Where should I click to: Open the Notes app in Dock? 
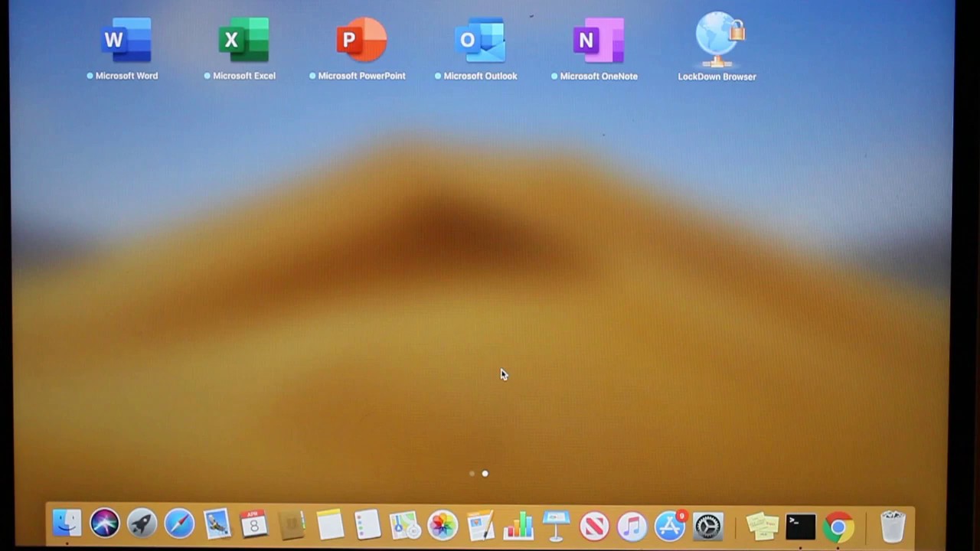coord(330,525)
